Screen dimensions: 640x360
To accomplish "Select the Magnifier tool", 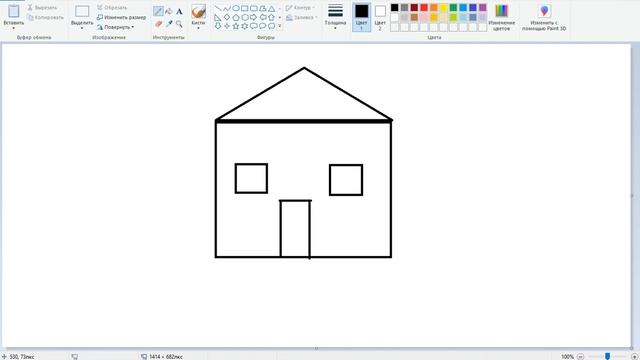I will point(179,24).
